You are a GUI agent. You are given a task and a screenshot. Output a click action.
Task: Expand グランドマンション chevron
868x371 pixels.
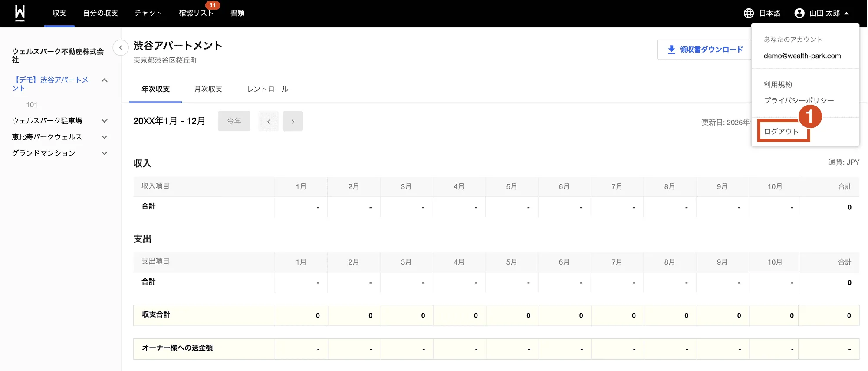tap(104, 153)
